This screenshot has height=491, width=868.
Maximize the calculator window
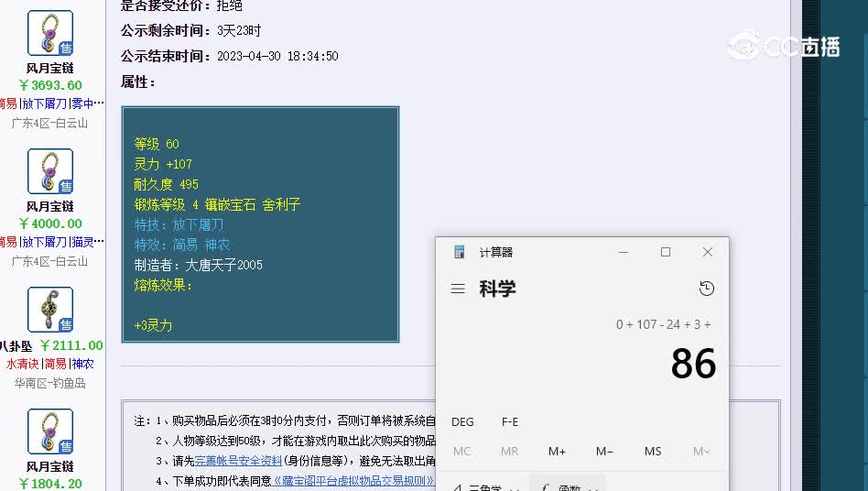[x=666, y=252]
